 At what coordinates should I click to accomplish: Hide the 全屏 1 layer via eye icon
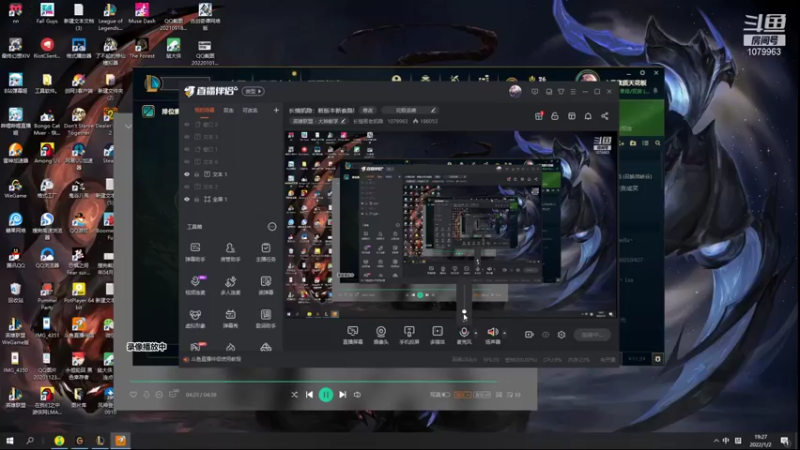coord(187,199)
